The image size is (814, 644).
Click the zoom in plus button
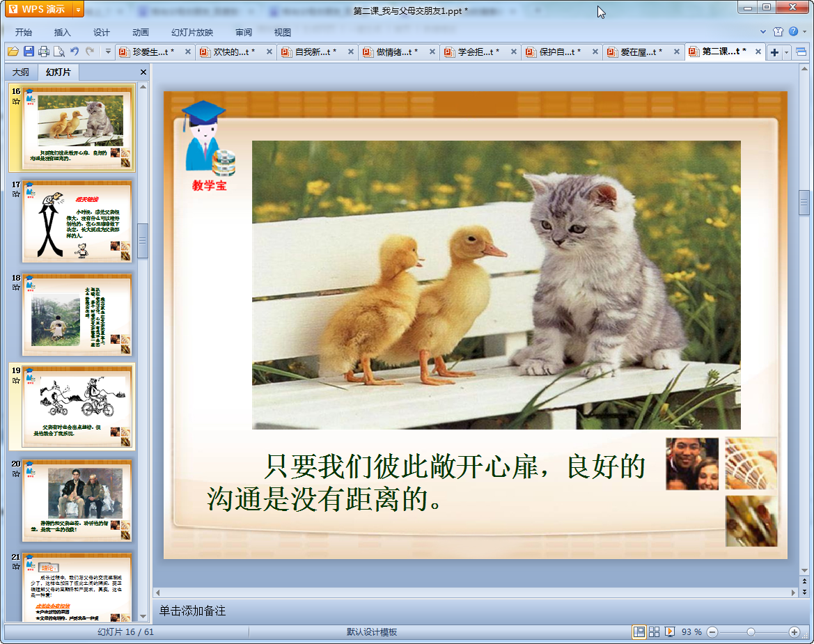(x=795, y=631)
